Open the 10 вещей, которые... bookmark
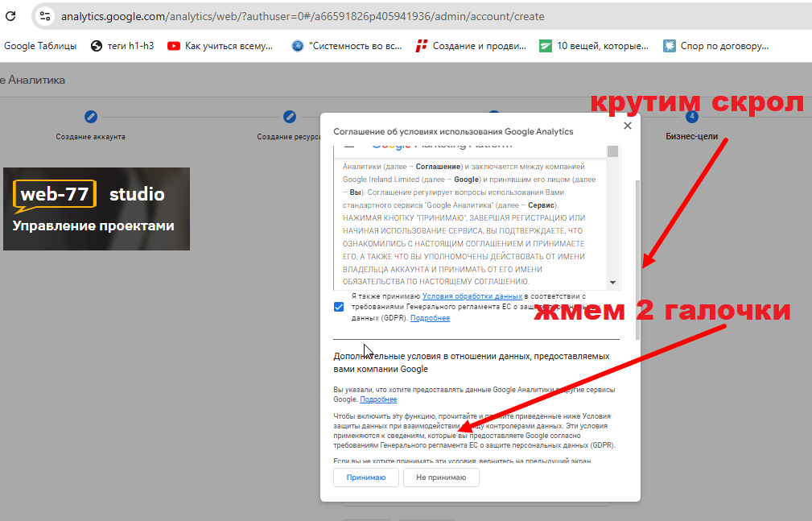Viewport: 812px width, 521px height. (x=593, y=46)
